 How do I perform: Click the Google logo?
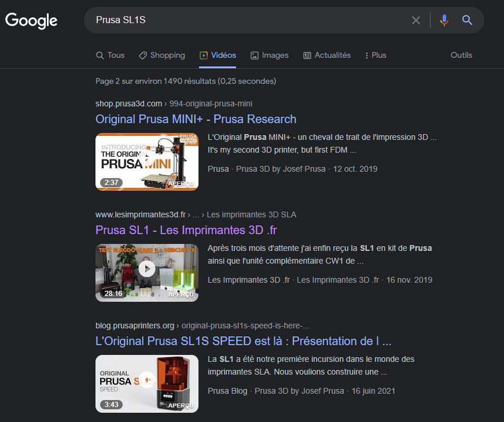(x=31, y=21)
